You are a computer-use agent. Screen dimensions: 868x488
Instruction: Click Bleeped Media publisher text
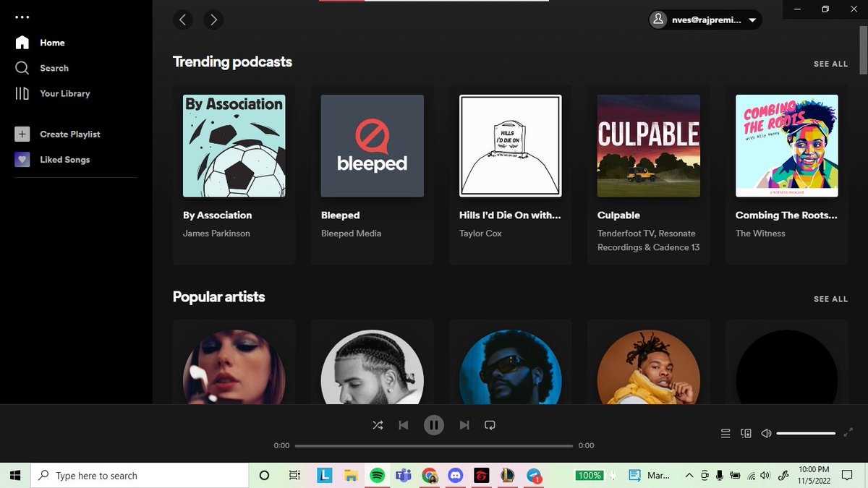click(351, 234)
